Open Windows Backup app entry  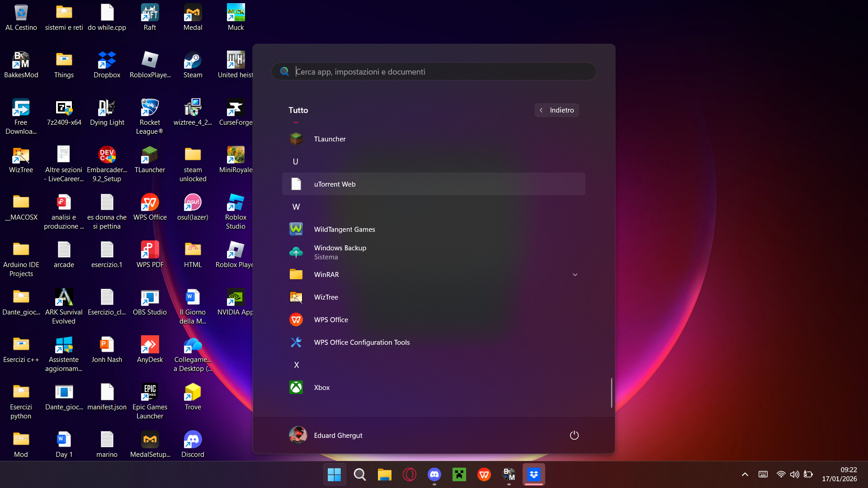tap(434, 252)
